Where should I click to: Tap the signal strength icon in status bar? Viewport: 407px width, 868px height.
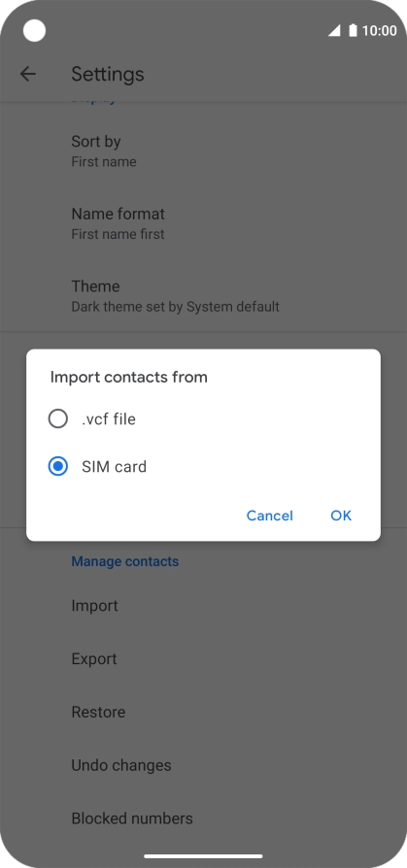[x=334, y=30]
